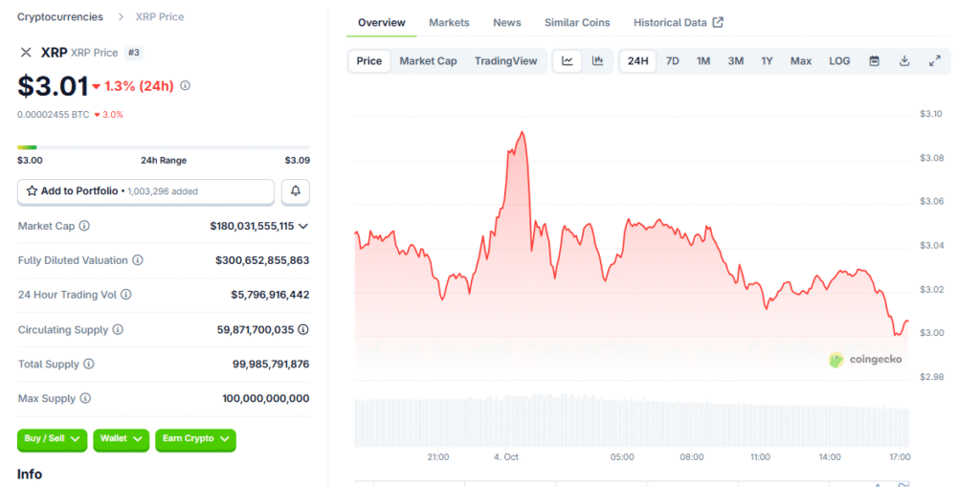The width and height of the screenshot is (980, 487).
Task: Open the Buy / Sell dropdown
Action: click(52, 439)
